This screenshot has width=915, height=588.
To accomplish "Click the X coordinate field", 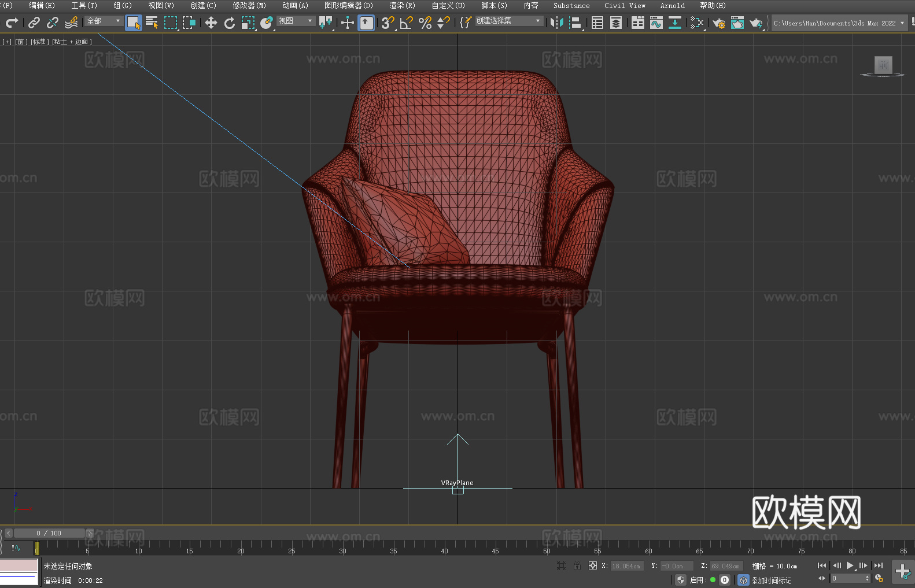I will pyautogui.click(x=626, y=566).
